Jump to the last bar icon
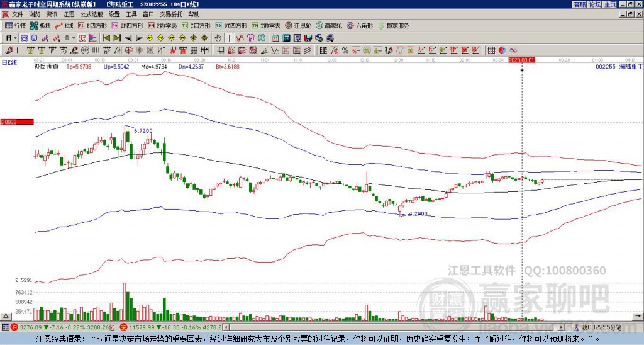The height and width of the screenshot is (345, 644). (x=117, y=38)
